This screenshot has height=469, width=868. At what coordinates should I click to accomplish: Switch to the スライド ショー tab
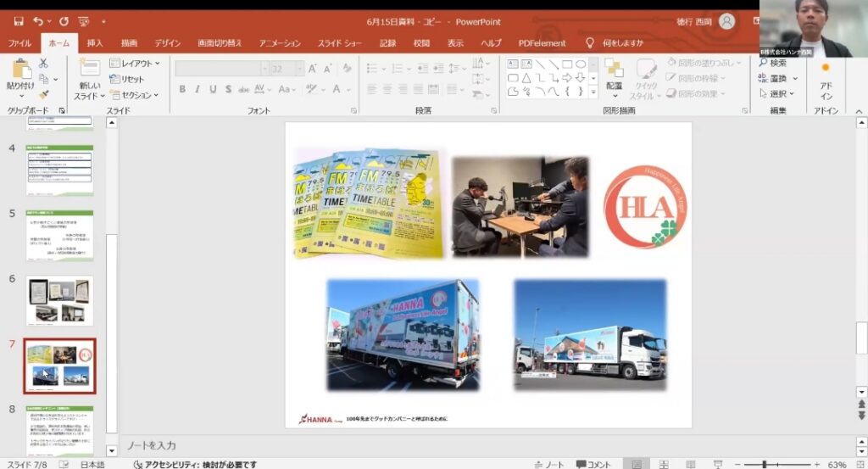(339, 42)
